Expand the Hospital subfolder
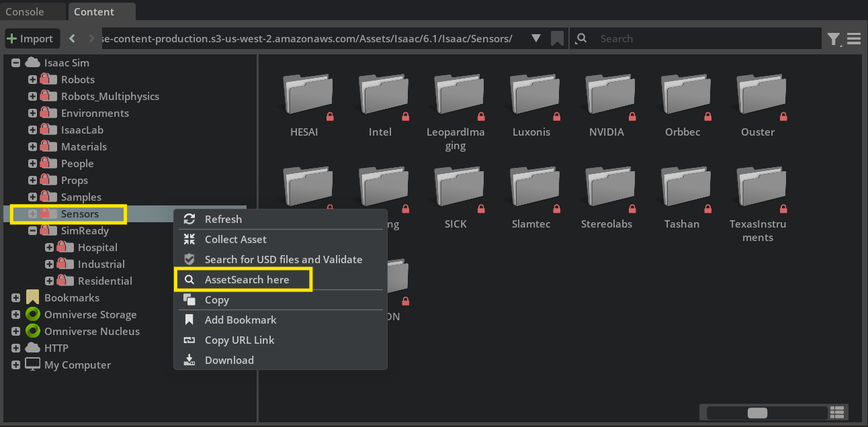Image resolution: width=868 pixels, height=427 pixels. coord(49,247)
